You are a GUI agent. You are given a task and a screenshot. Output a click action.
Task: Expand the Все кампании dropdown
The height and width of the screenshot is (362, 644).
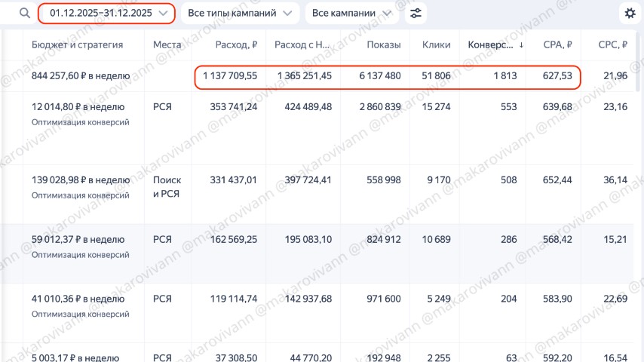(351, 14)
